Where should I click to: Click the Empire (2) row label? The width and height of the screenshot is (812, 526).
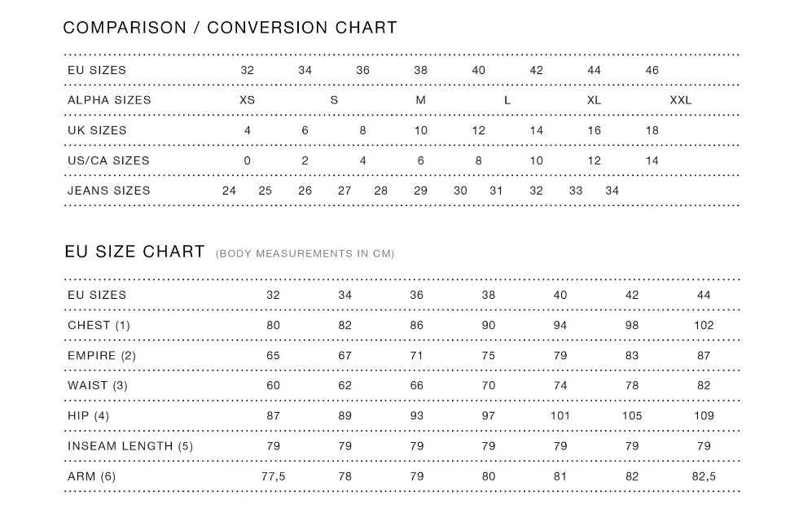[102, 356]
